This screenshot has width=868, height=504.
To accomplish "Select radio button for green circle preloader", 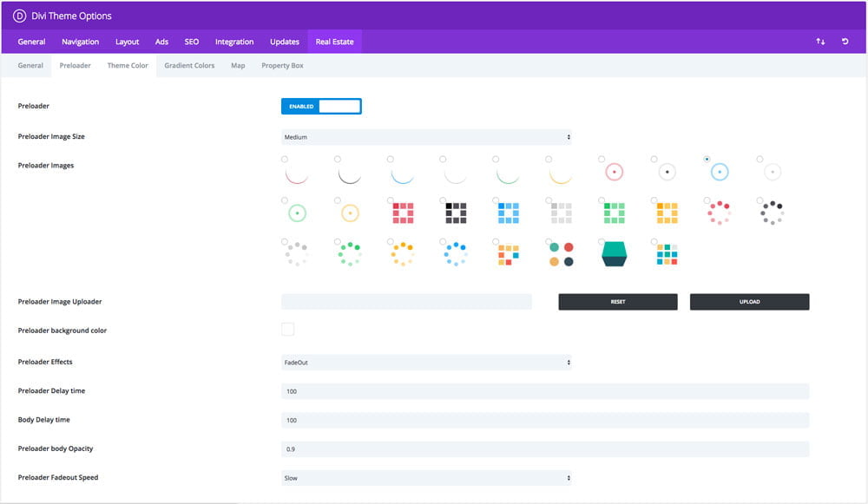I will 285,200.
